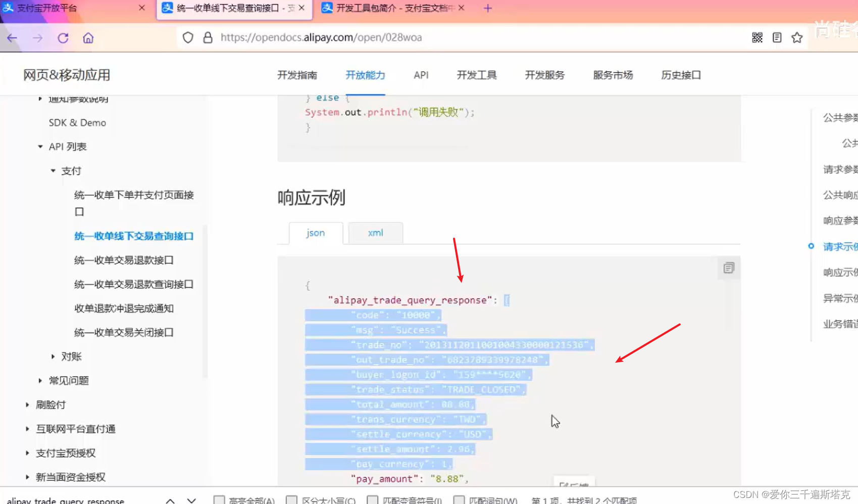Open the API nav menu
This screenshot has height=504, width=858.
click(421, 75)
